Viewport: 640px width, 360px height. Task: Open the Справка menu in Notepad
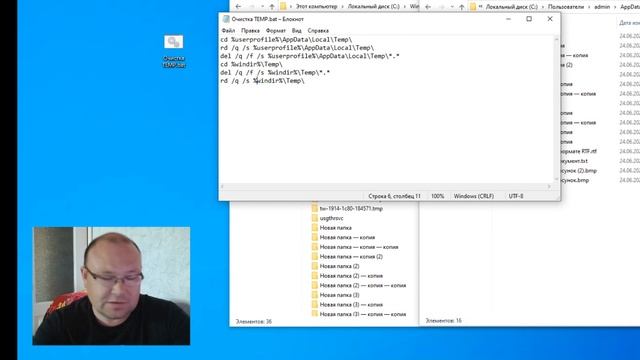[x=318, y=31]
